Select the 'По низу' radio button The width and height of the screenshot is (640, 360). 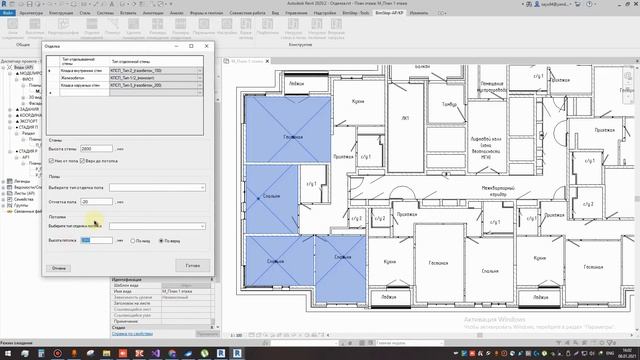133,241
